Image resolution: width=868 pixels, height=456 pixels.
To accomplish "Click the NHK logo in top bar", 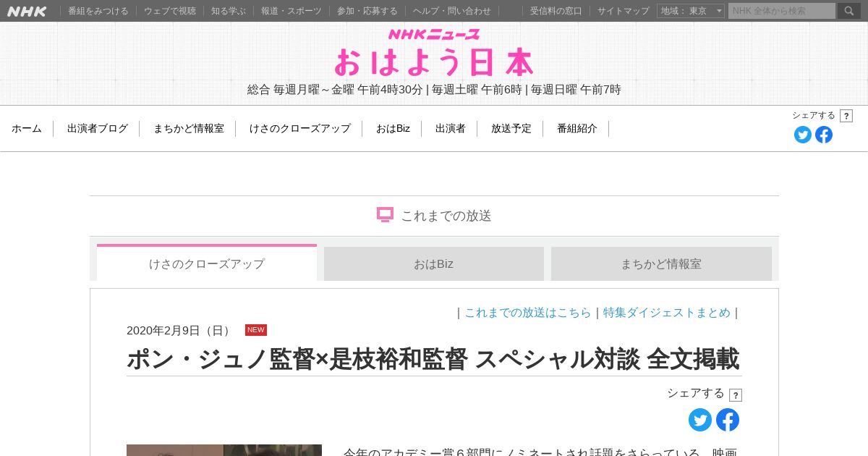I will [x=27, y=11].
